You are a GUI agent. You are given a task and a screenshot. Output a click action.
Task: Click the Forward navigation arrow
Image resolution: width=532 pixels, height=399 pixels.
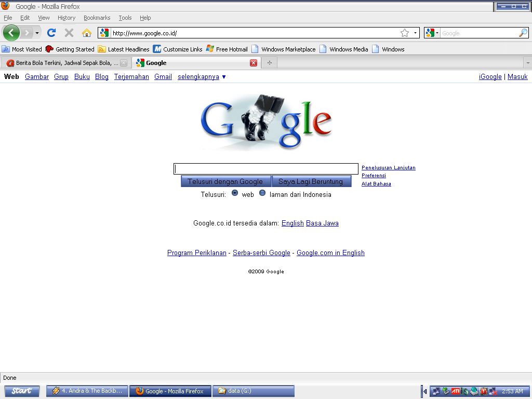tap(27, 33)
